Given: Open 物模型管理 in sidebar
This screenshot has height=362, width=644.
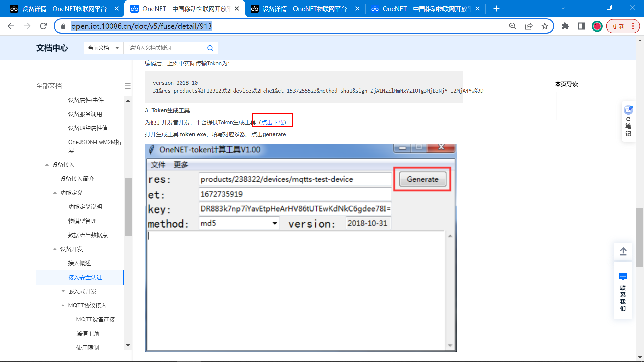Looking at the screenshot, I should click(x=82, y=221).
